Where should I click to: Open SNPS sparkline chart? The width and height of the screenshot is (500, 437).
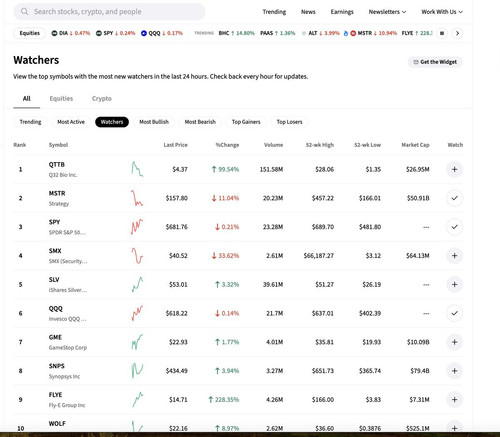tap(137, 371)
